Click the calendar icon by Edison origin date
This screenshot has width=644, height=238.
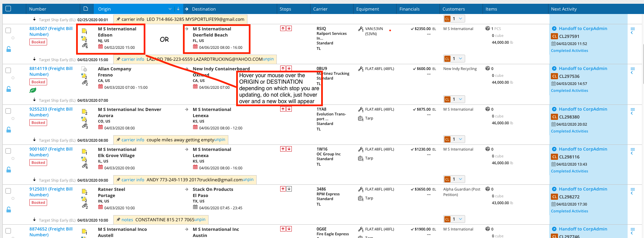point(100,47)
